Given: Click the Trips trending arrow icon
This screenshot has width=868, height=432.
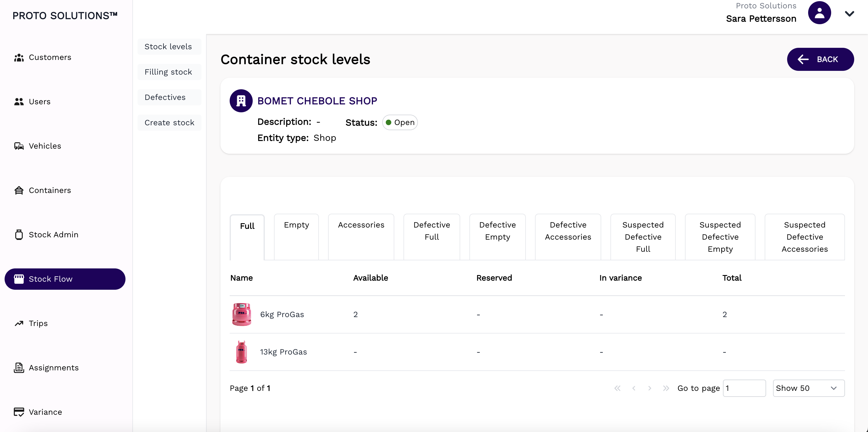Looking at the screenshot, I should (x=19, y=323).
